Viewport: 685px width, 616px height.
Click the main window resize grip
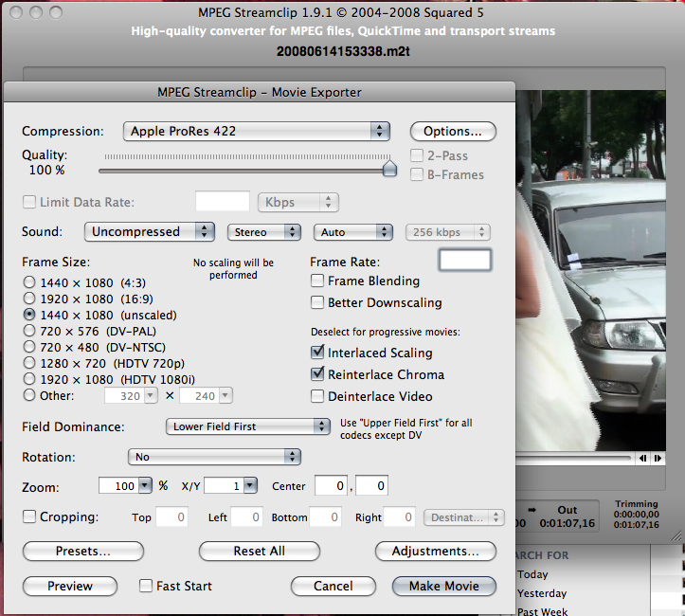676,535
